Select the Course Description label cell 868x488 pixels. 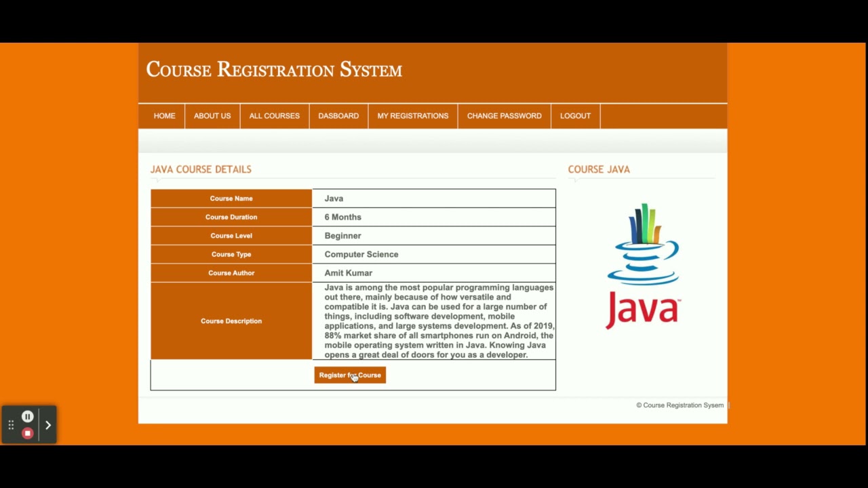point(231,321)
